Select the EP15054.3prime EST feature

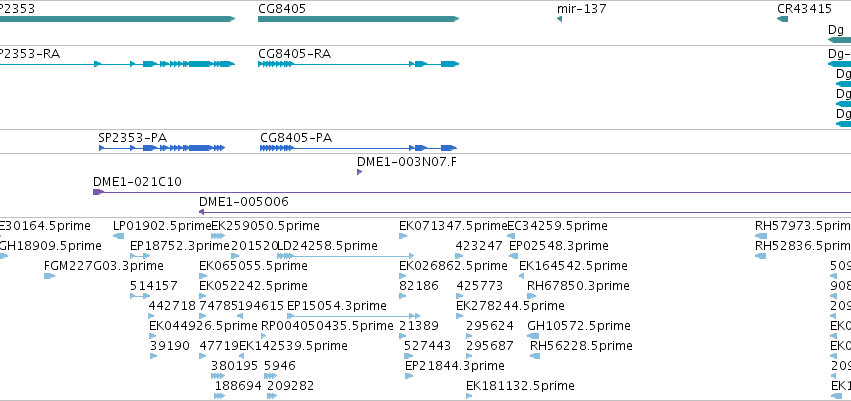(354, 316)
